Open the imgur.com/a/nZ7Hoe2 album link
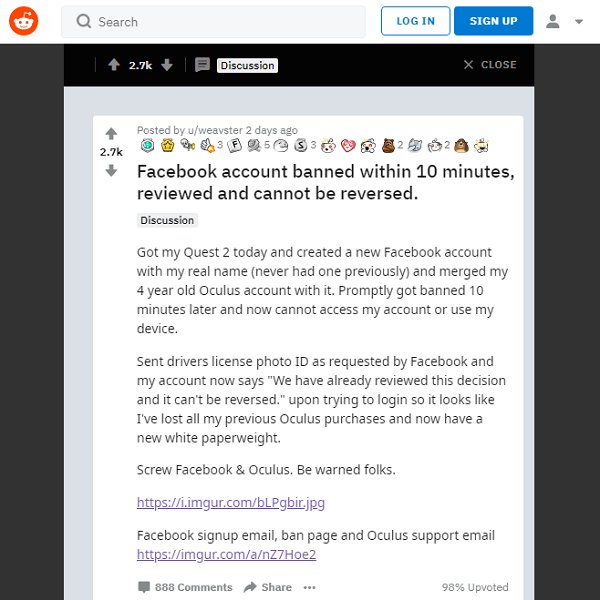The height and width of the screenshot is (600, 600). [x=226, y=554]
